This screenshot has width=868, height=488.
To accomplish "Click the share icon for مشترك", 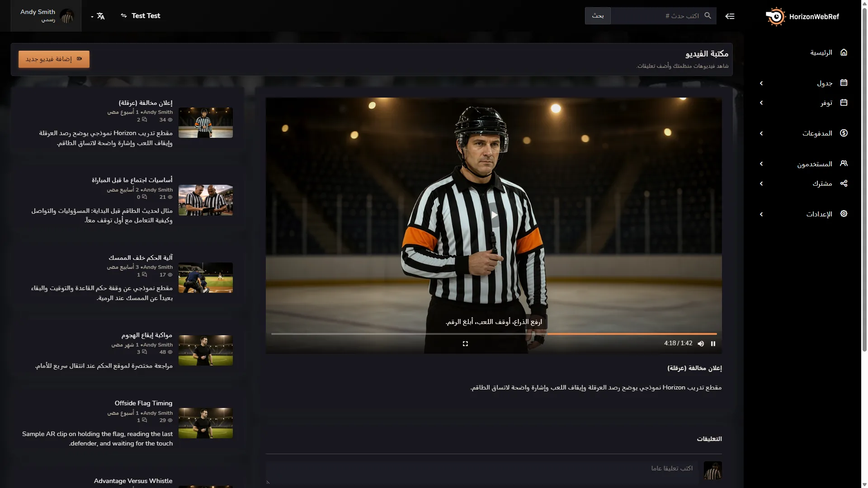I will (844, 183).
